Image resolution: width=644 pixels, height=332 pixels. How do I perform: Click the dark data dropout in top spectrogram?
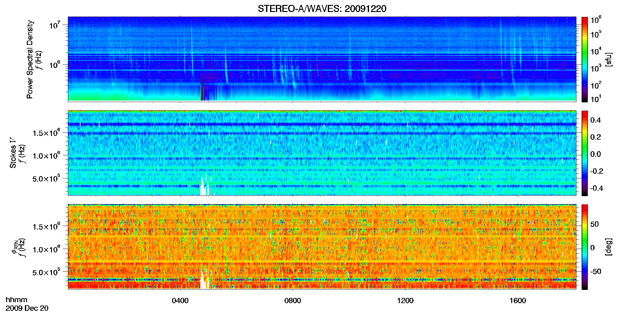click(205, 91)
